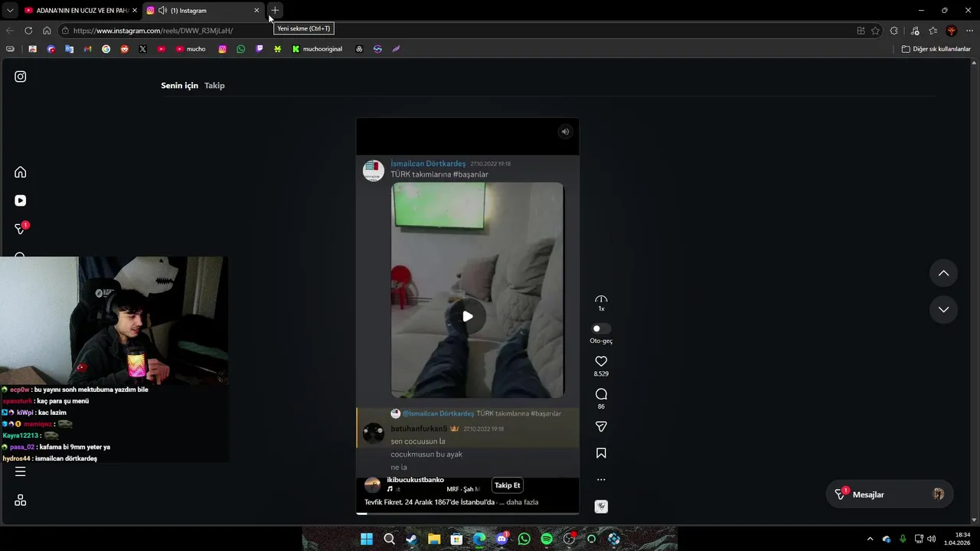Viewport: 980px width, 551px height.
Task: Open the WhatsApp bookmark icon
Action: (240, 49)
